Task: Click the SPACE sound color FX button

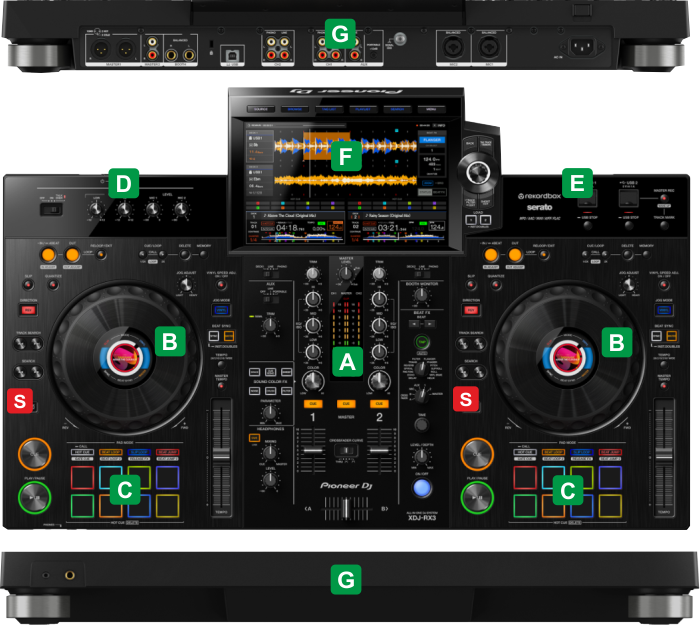Action: coord(254,372)
